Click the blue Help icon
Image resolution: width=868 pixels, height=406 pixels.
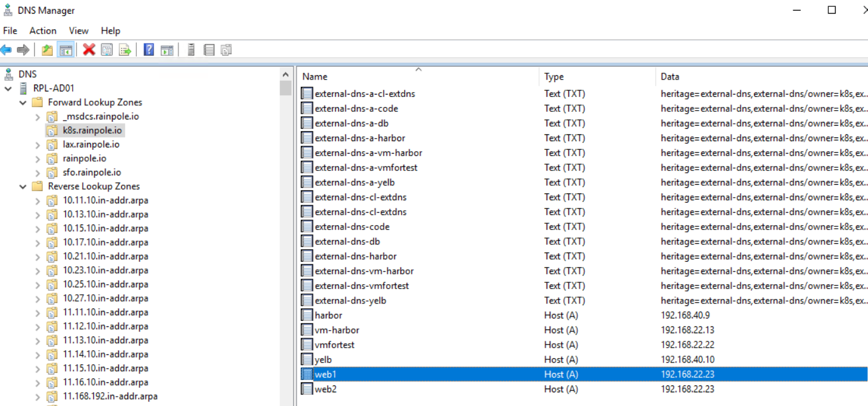(x=149, y=50)
